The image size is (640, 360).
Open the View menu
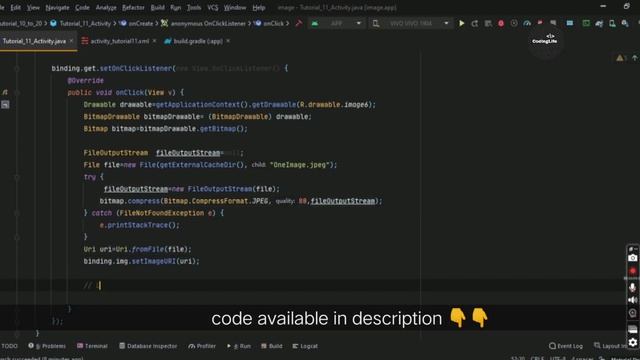[33, 7]
